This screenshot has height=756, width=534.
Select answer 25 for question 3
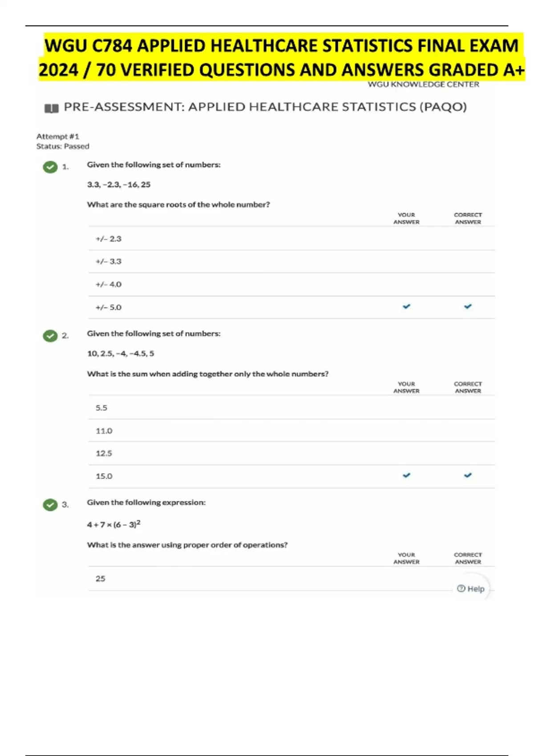click(101, 579)
